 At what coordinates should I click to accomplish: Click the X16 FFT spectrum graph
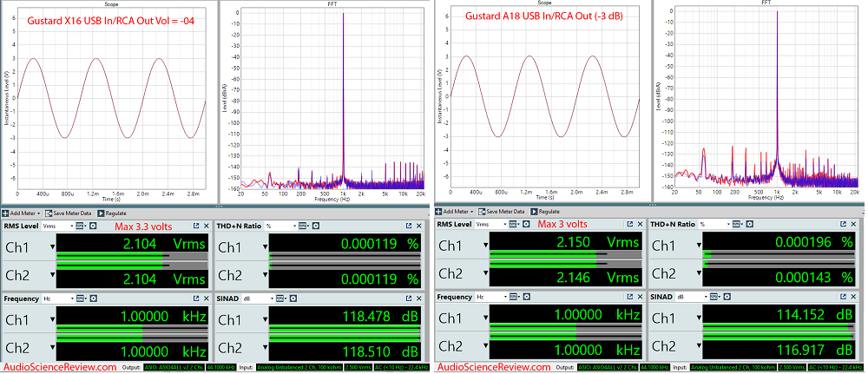pos(333,97)
